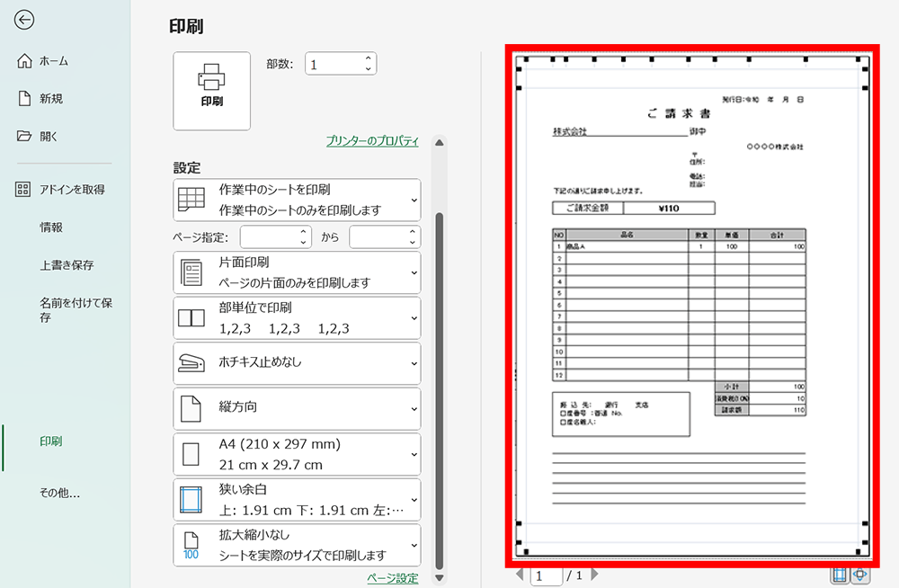Open the A4 paper size dropdown
Screen dimensions: 899x588
pos(297,454)
